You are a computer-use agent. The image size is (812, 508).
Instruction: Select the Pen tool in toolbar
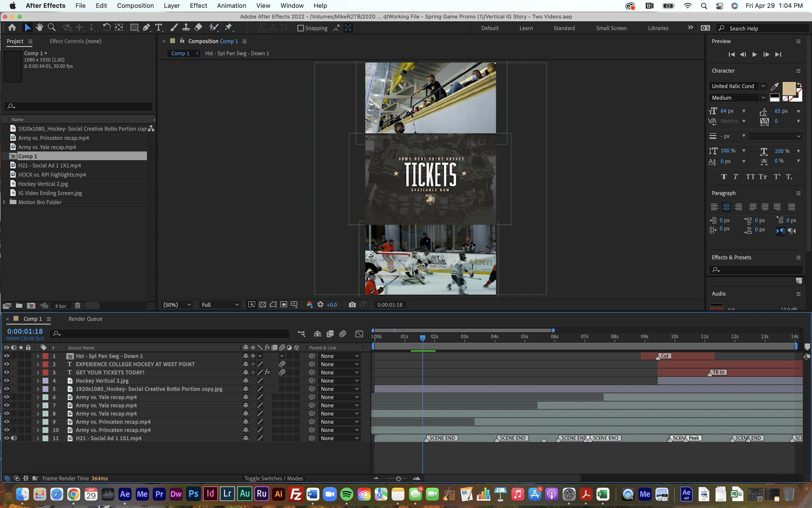(146, 28)
